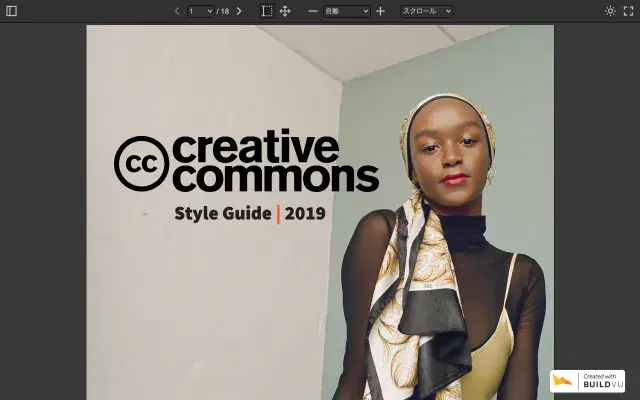Screen dimensions: 640x400
Task: Click the Created with BuildVu badge
Action: pyautogui.click(x=587, y=381)
